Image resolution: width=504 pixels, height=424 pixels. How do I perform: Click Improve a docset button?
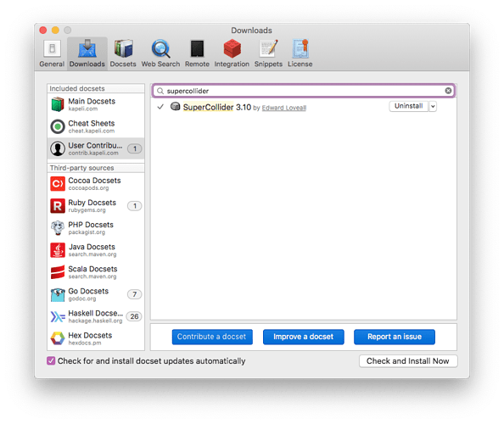(304, 337)
